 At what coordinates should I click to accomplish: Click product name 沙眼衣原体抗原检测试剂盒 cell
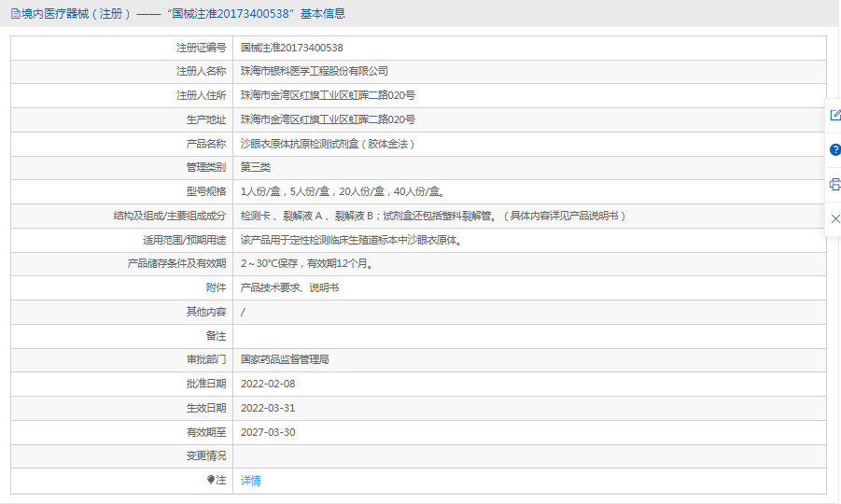[x=328, y=144]
